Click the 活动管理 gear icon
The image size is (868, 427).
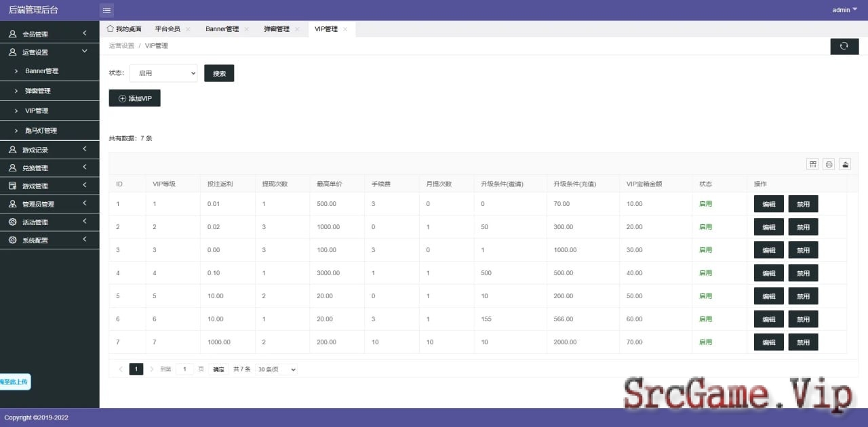pos(12,222)
